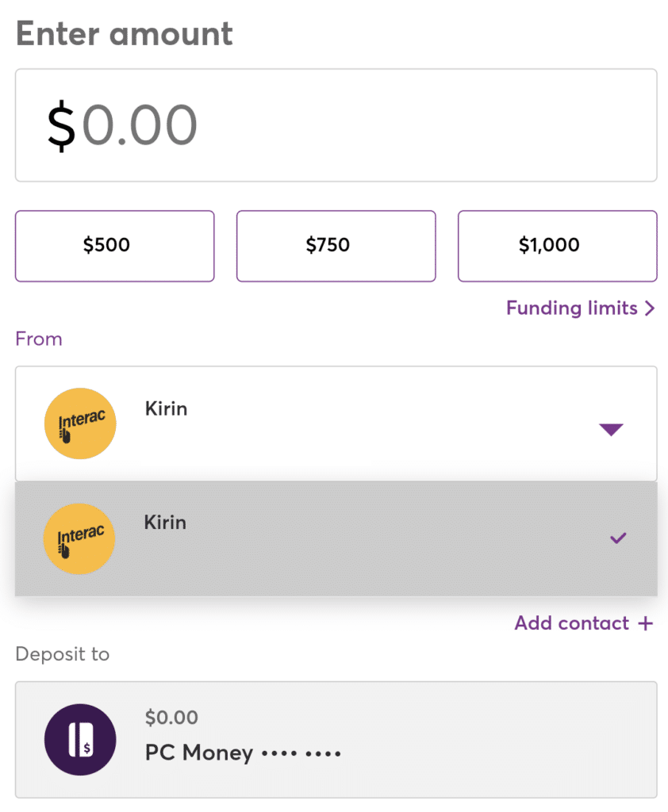The image size is (668, 812).
Task: Click the masked PC Money account number
Action: [301, 753]
